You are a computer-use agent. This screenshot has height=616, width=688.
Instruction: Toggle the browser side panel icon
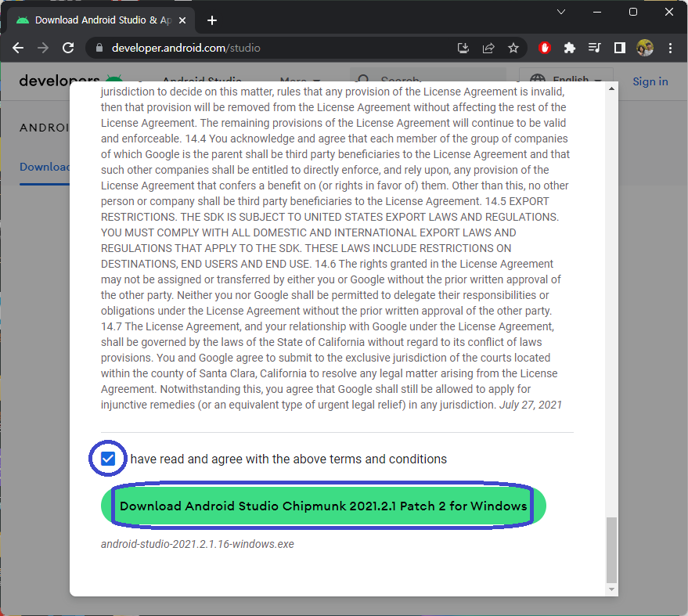pos(620,48)
